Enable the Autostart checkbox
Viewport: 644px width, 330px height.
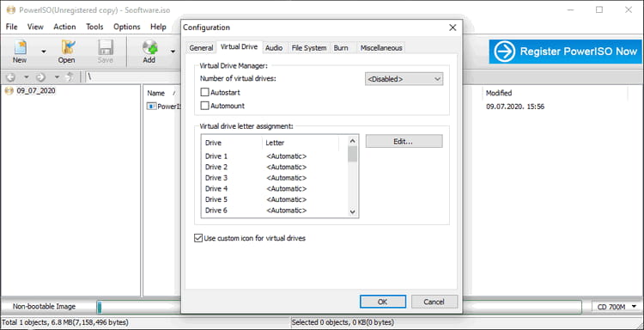pyautogui.click(x=204, y=93)
